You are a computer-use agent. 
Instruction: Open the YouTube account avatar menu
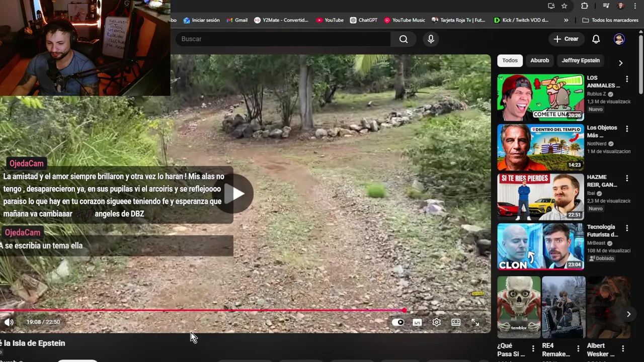coord(619,39)
